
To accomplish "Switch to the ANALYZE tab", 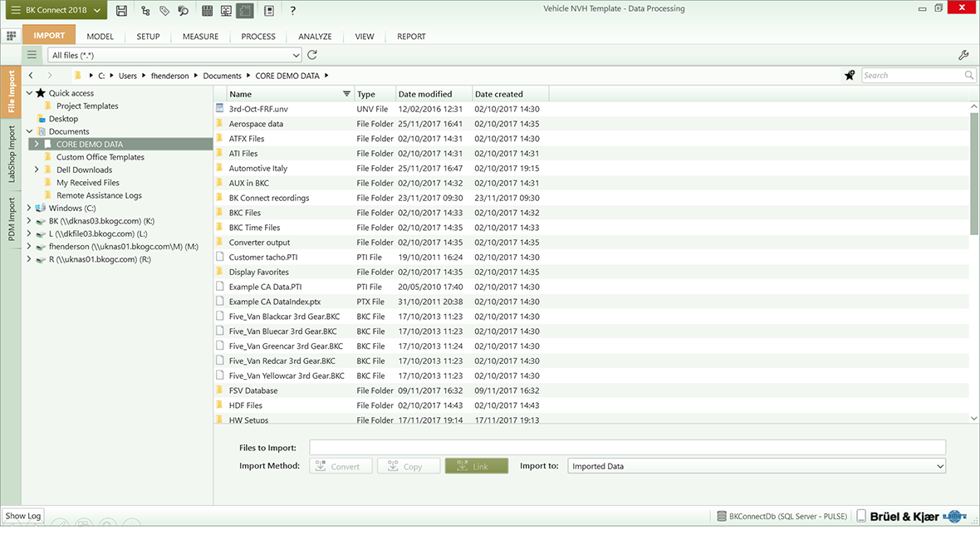I will click(x=315, y=37).
